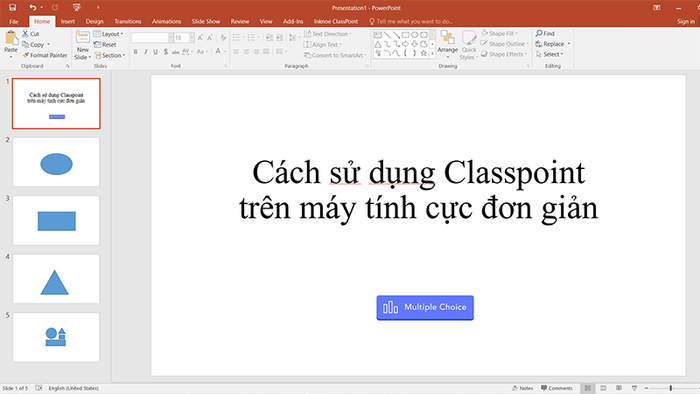Click the Save icon in title bar
The height and width of the screenshot is (394, 700).
point(12,8)
